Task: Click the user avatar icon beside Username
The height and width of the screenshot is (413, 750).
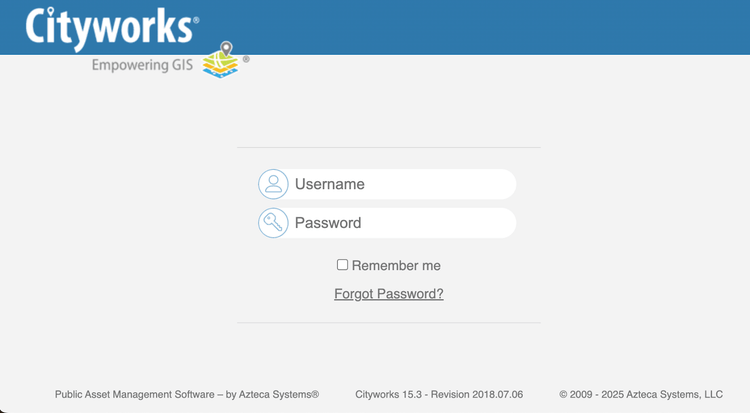Action: pos(273,184)
